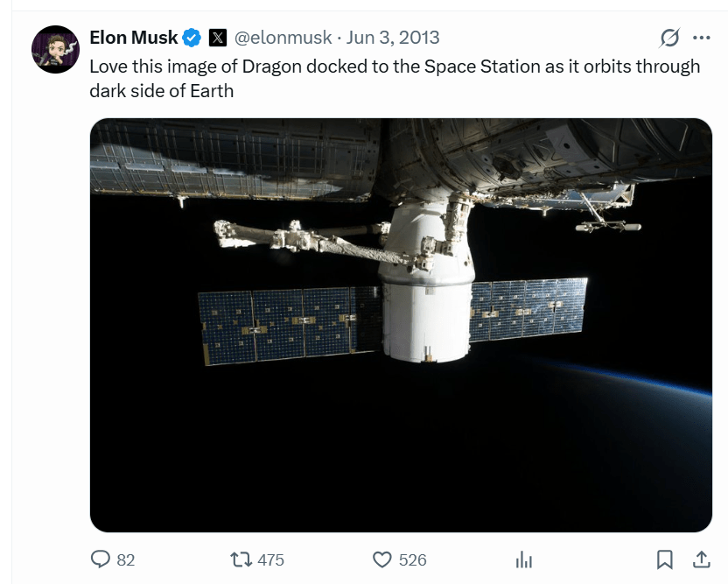Click the 475 reposts count
The width and height of the screenshot is (728, 584).
click(270, 559)
